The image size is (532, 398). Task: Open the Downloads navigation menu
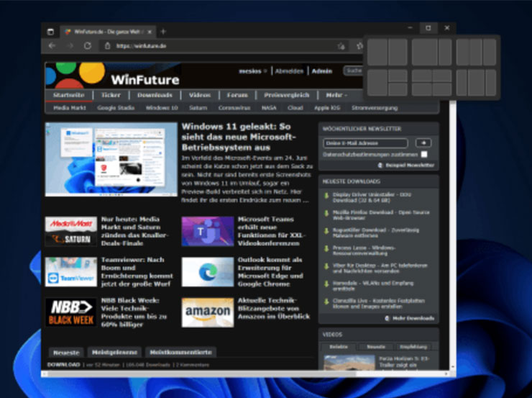(x=155, y=95)
